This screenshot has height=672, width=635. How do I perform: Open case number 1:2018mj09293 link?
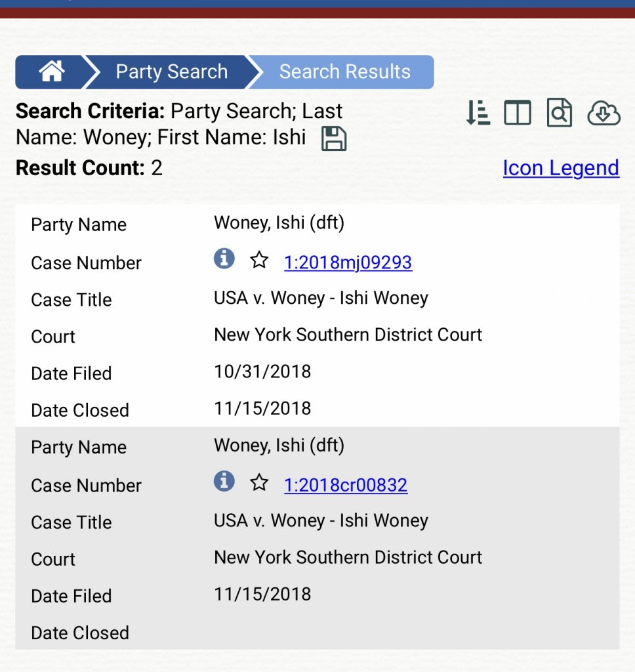coord(348,262)
